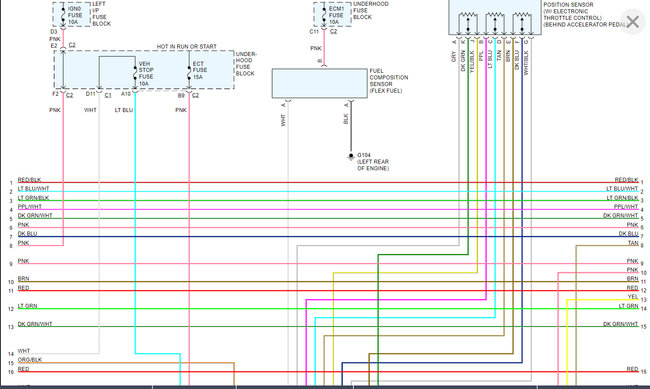Image resolution: width=650 pixels, height=389 pixels.
Task: Click the right RED/BLK label on row 1
Action: [x=626, y=180]
